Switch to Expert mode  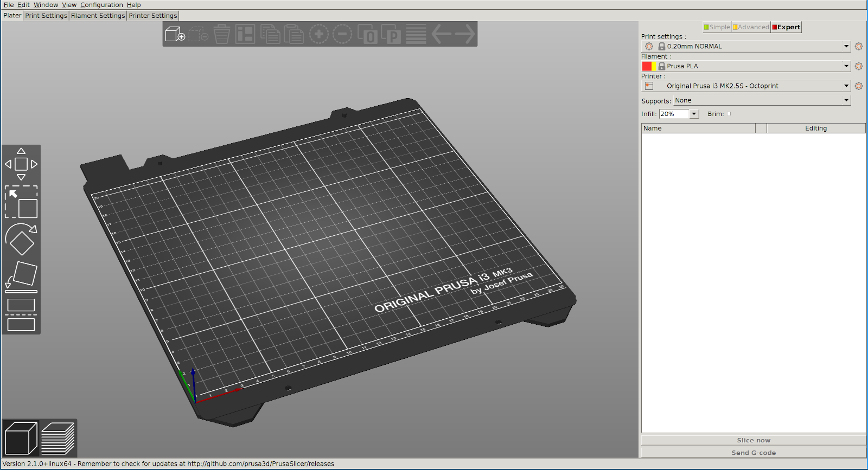tap(786, 27)
